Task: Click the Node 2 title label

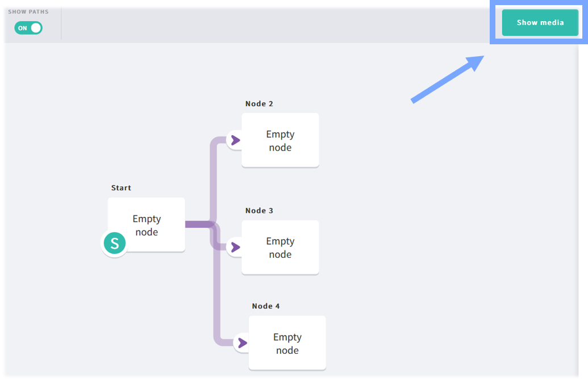Action: [259, 104]
